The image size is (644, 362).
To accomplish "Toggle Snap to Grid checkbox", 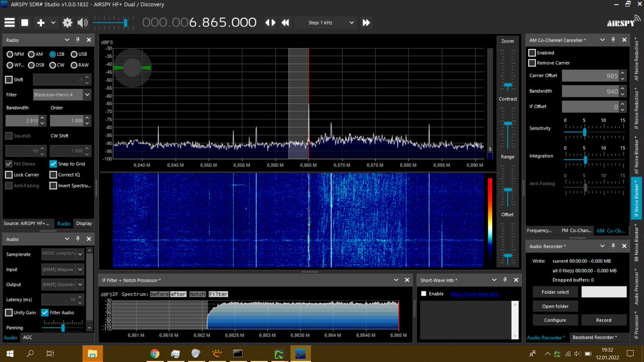I will point(53,164).
